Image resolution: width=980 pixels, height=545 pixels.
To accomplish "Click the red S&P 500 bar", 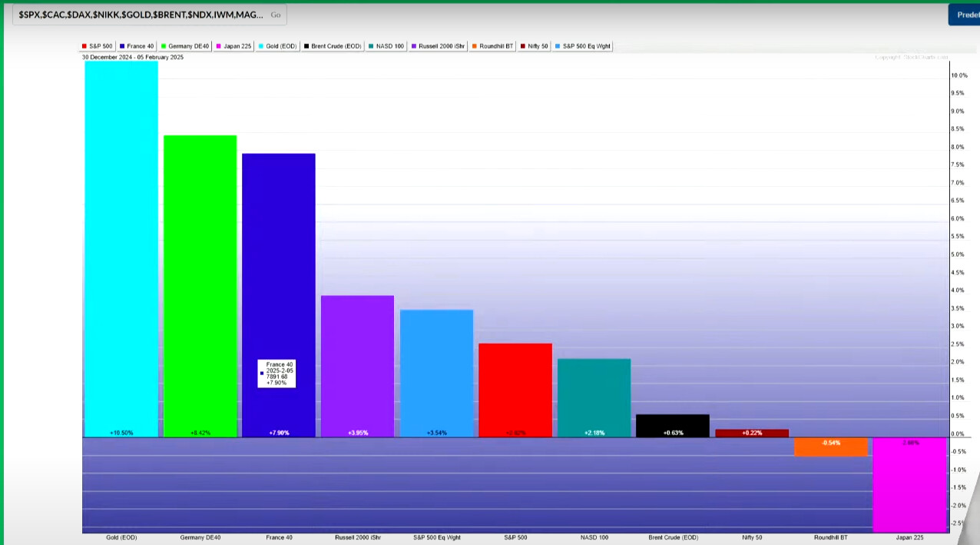I will click(x=515, y=388).
